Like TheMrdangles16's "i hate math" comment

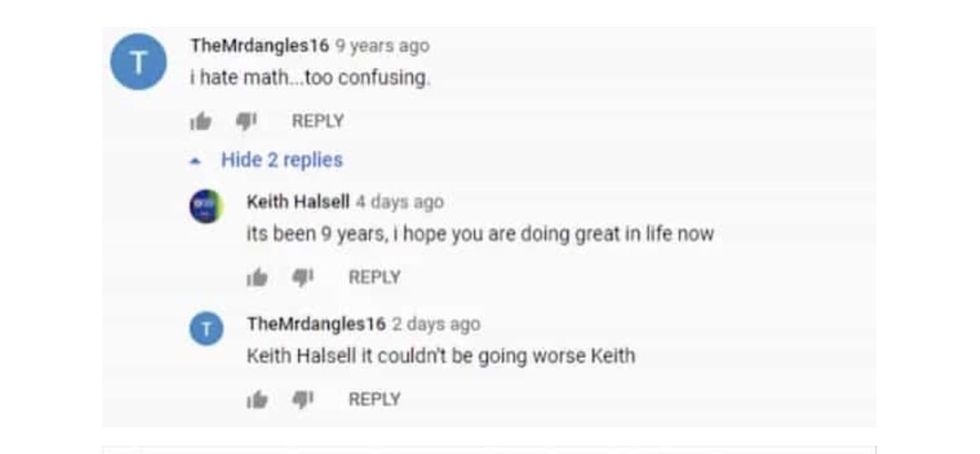(x=201, y=121)
